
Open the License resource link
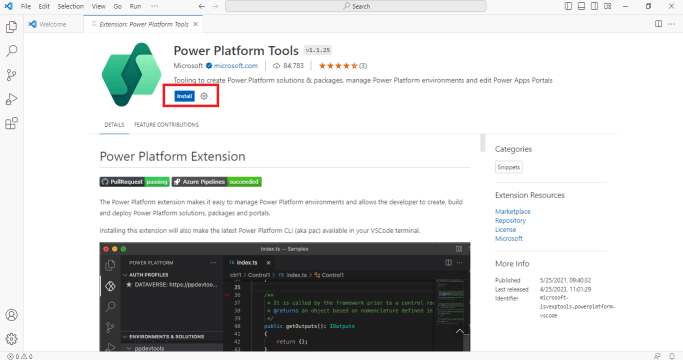point(505,230)
